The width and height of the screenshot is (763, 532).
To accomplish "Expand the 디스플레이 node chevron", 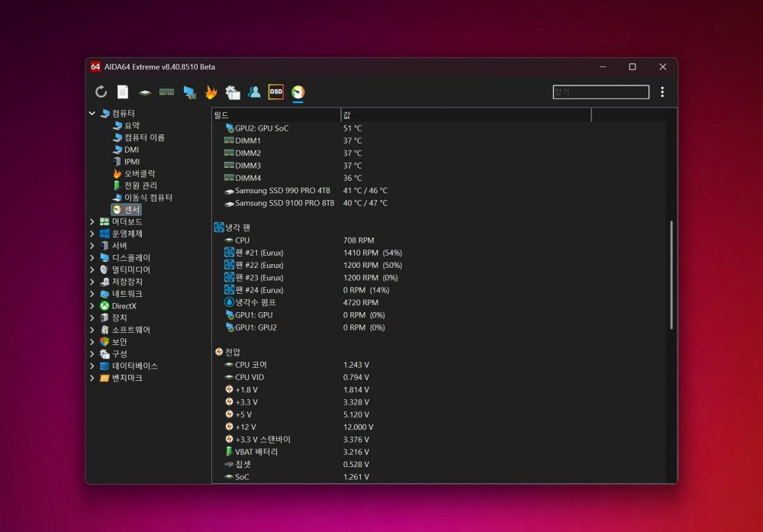I will click(92, 257).
